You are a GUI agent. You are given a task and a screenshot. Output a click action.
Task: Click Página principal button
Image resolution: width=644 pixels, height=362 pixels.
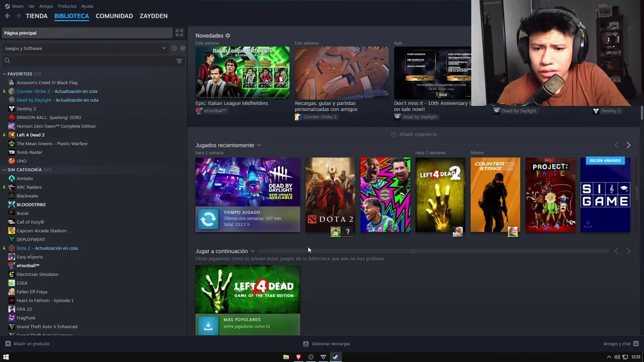[x=87, y=33]
